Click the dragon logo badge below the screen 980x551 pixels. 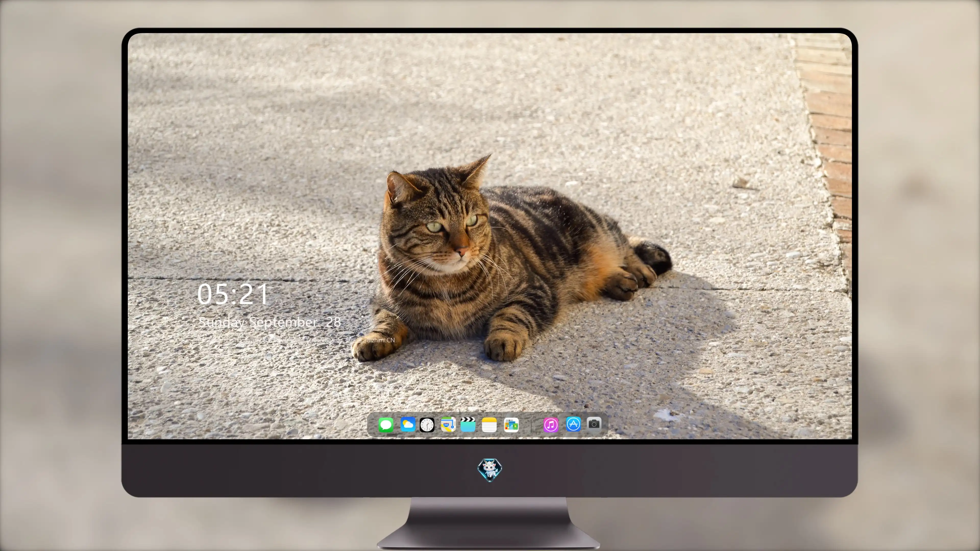[x=490, y=470]
